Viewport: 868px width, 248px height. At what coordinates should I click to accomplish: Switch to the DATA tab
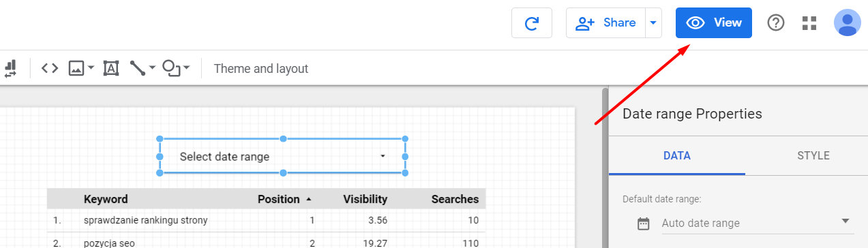click(677, 156)
